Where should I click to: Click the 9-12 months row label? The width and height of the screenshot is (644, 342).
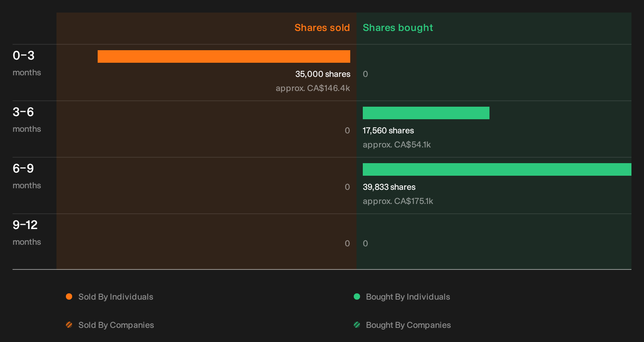27,232
